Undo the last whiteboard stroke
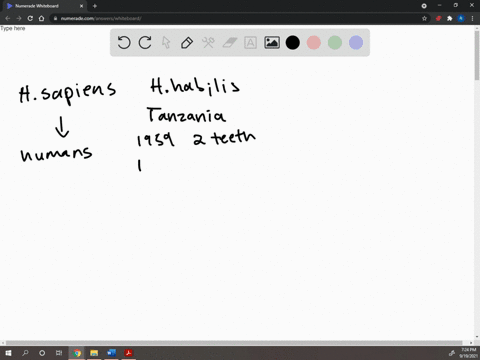Screen dimensions: 480x360 click(124, 43)
